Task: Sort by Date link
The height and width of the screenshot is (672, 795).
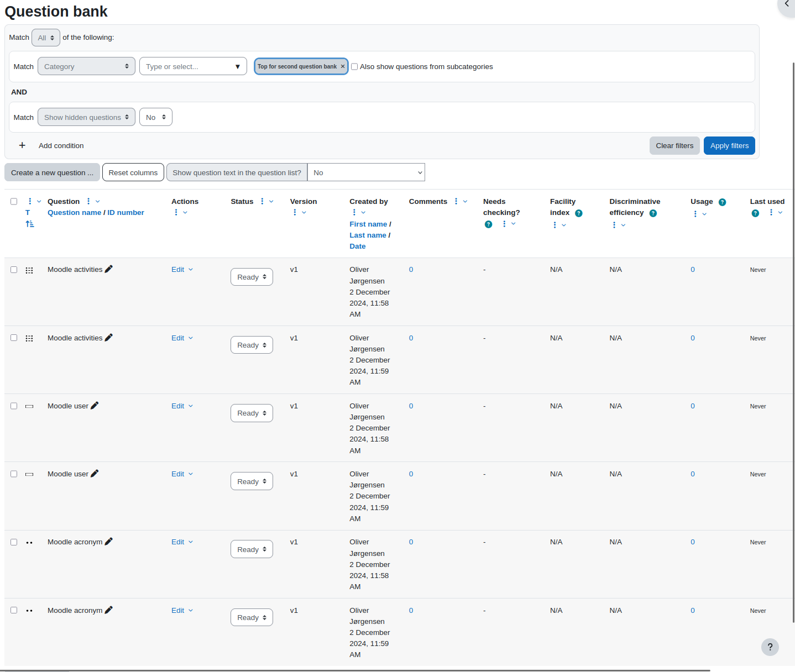Action: [x=357, y=246]
